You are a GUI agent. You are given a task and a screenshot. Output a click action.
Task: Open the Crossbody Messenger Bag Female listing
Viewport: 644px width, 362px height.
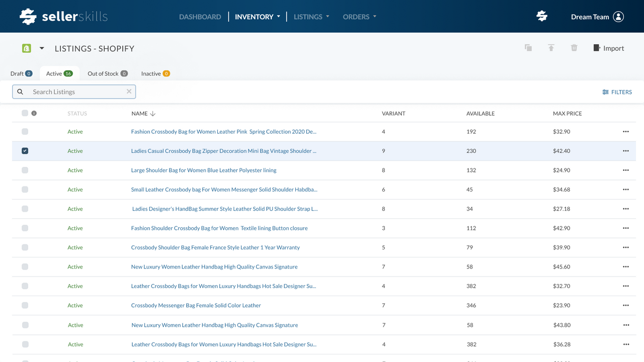click(x=196, y=305)
